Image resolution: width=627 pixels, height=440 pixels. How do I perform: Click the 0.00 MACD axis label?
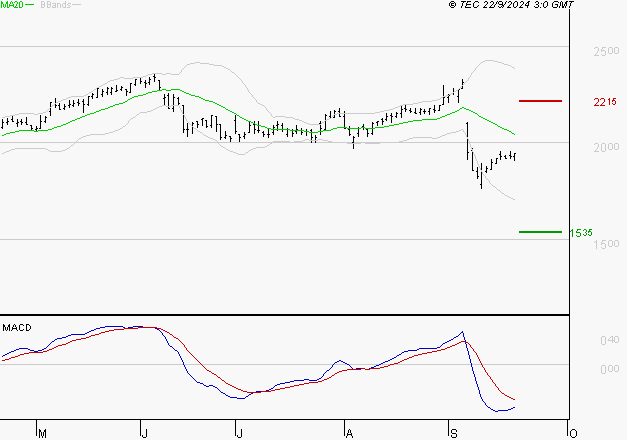click(x=610, y=369)
